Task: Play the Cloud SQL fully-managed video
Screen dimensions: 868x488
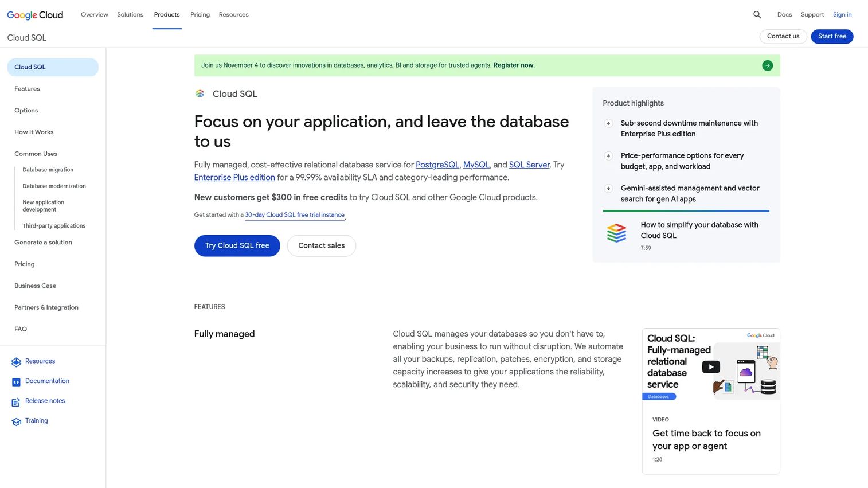Action: coord(711,367)
